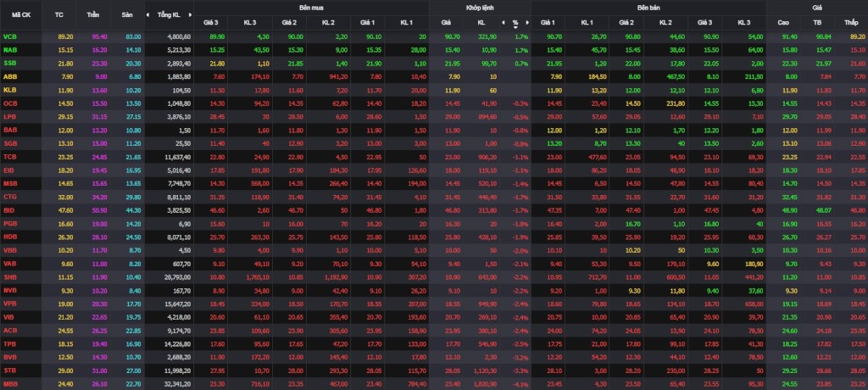This screenshot has height=390, width=868.
Task: Click the Giá 1 header under Bên bán
Action: [548, 23]
